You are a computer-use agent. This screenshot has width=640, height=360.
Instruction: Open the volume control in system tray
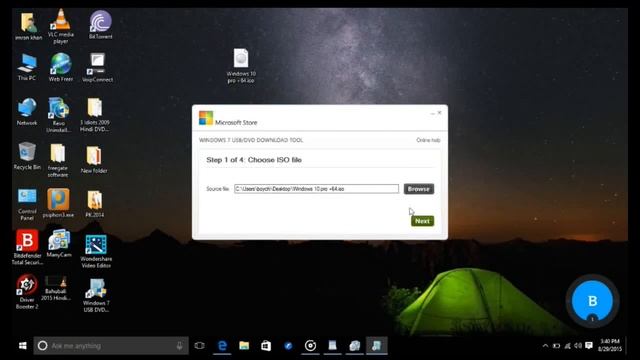click(x=578, y=346)
